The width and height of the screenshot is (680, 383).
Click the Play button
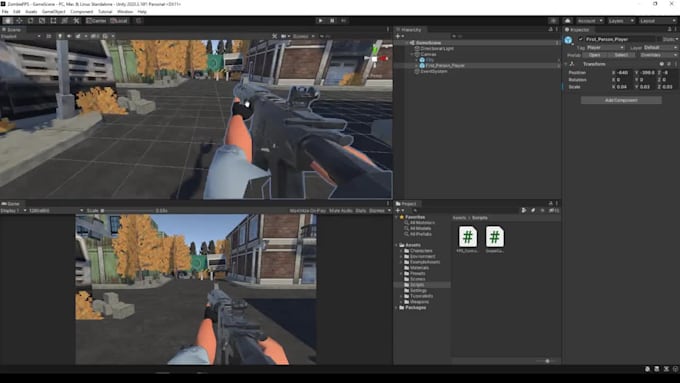point(320,20)
